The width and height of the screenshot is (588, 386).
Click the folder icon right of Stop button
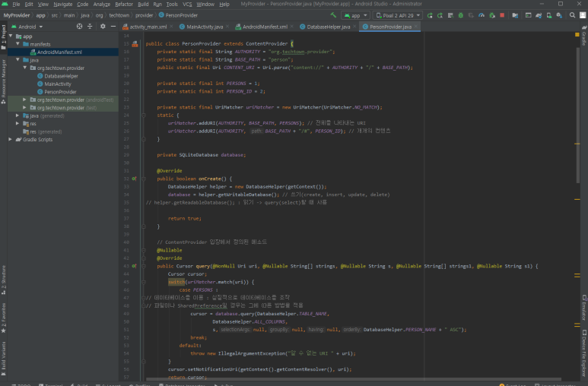pyautogui.click(x=515, y=15)
